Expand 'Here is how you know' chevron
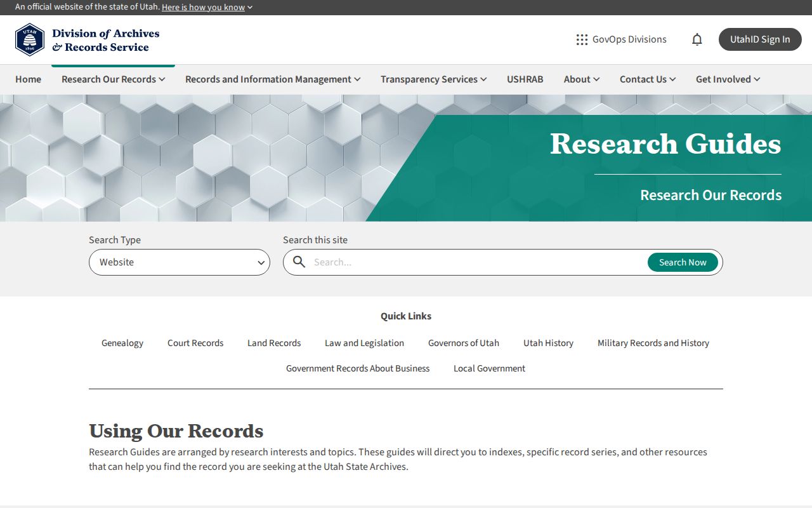This screenshot has width=812, height=508. (250, 8)
